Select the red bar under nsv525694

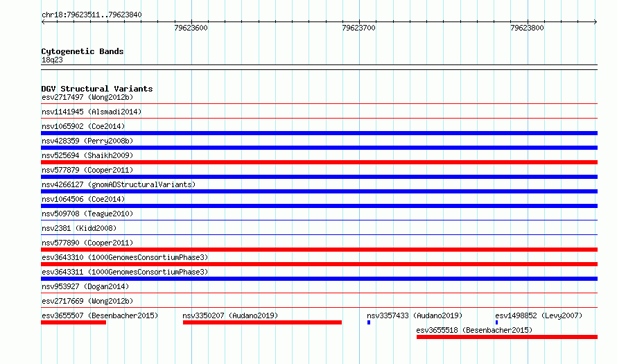pyautogui.click(x=319, y=162)
